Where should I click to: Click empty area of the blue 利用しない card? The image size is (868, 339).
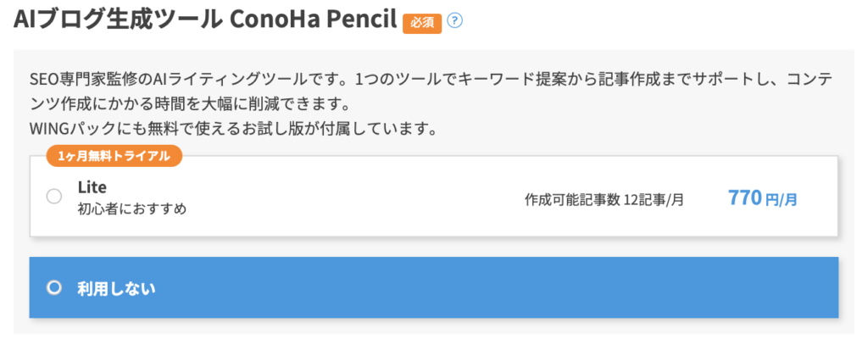pos(509,288)
